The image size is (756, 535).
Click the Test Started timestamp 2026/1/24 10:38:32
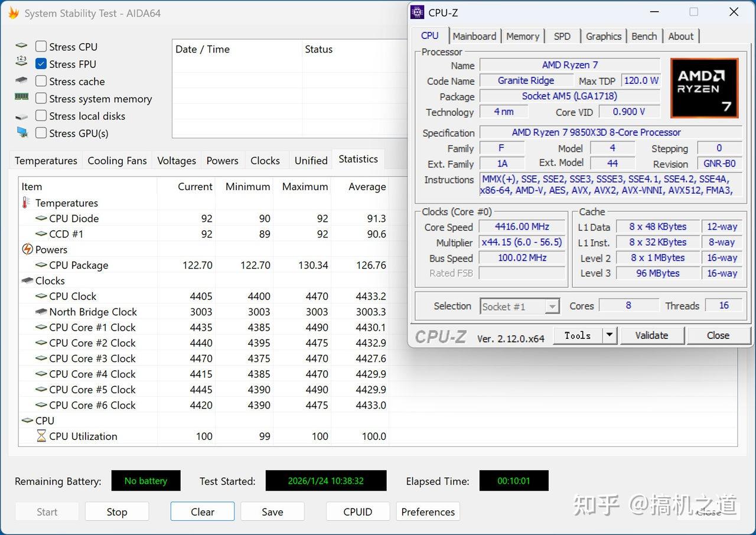[x=326, y=481]
